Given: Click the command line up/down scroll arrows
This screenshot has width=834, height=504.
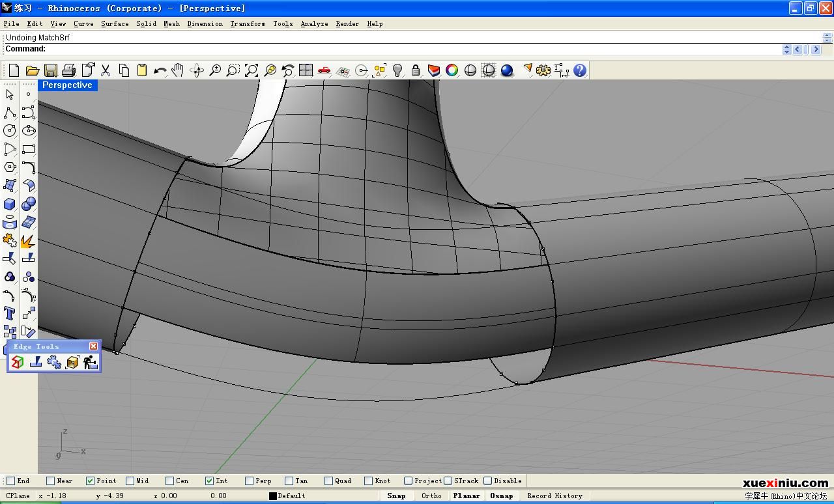Looking at the screenshot, I should [x=786, y=49].
